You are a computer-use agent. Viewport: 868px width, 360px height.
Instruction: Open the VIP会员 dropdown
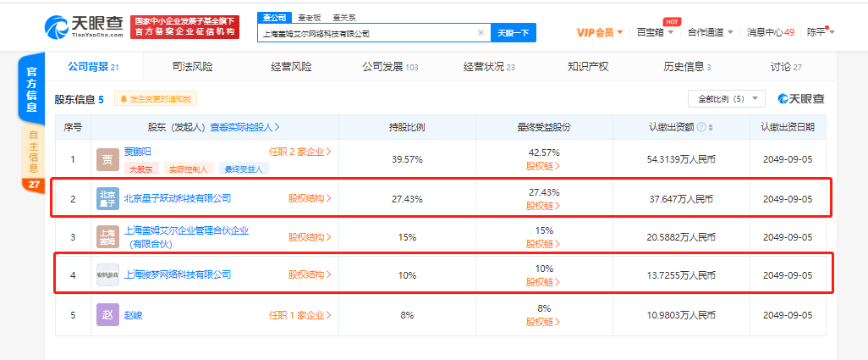[600, 32]
